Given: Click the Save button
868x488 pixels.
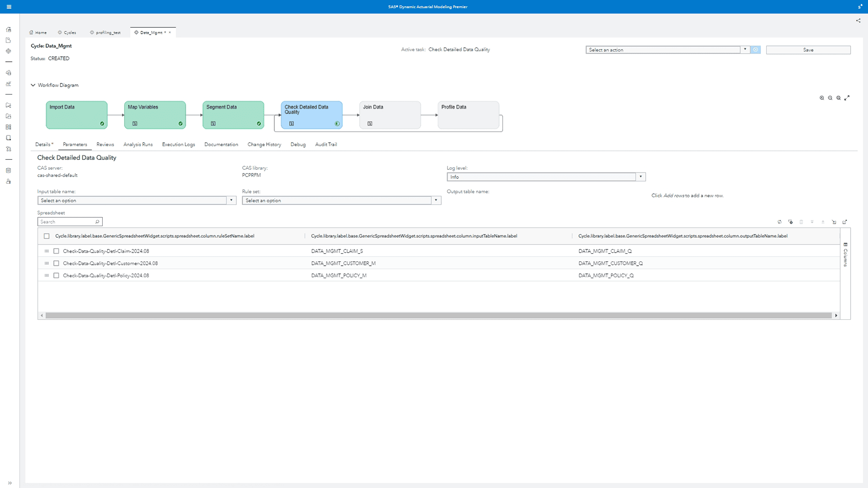Looking at the screenshot, I should tap(808, 50).
